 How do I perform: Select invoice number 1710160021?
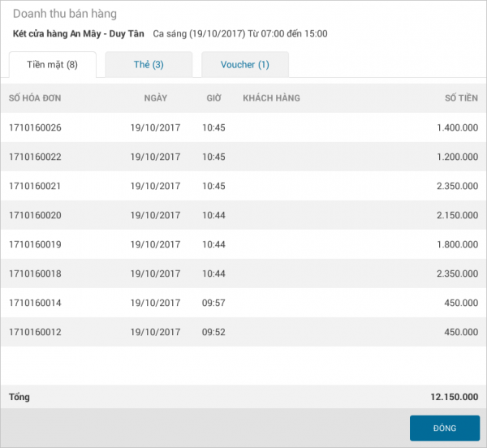point(35,186)
